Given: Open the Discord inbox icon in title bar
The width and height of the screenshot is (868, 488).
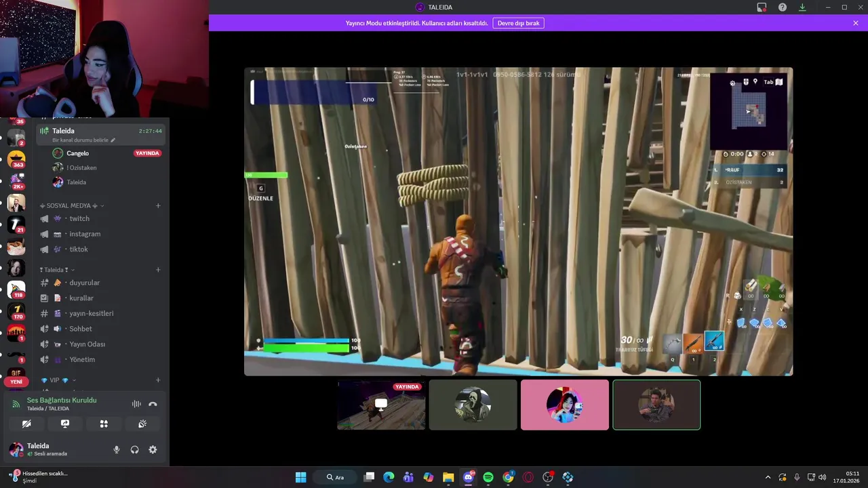Looking at the screenshot, I should [x=762, y=7].
